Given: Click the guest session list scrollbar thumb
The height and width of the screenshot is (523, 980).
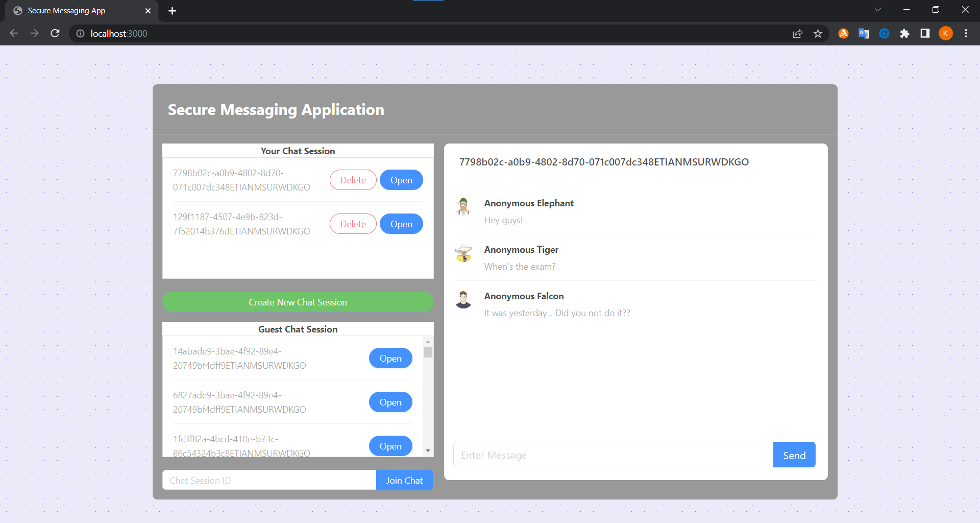Looking at the screenshot, I should click(428, 352).
